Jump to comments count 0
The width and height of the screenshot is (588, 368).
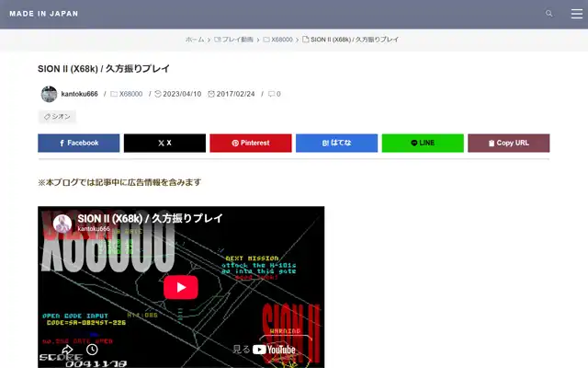coord(275,94)
